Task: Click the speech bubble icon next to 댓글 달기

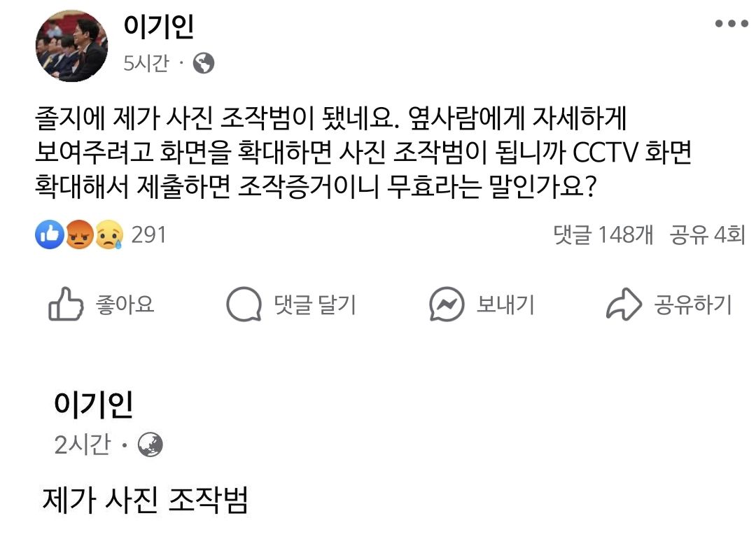Action: pyautogui.click(x=244, y=304)
